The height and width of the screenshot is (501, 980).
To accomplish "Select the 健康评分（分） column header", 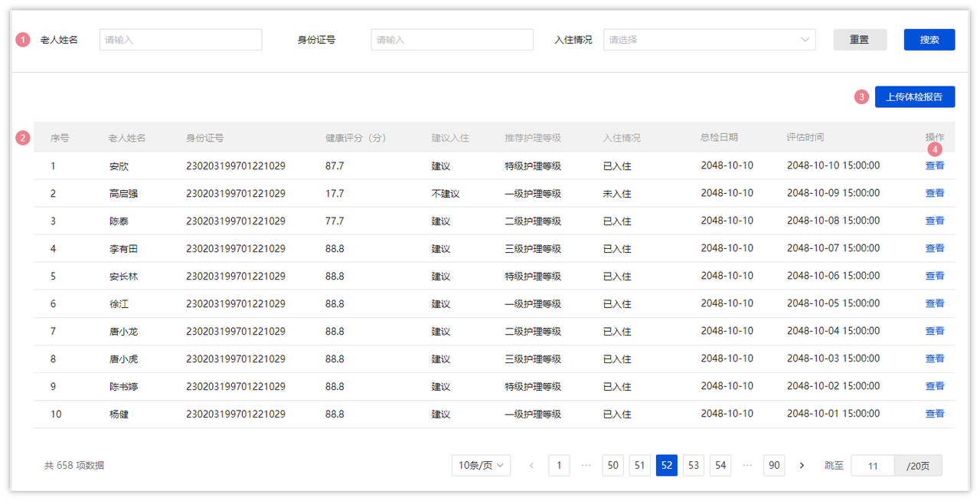I will click(x=355, y=138).
